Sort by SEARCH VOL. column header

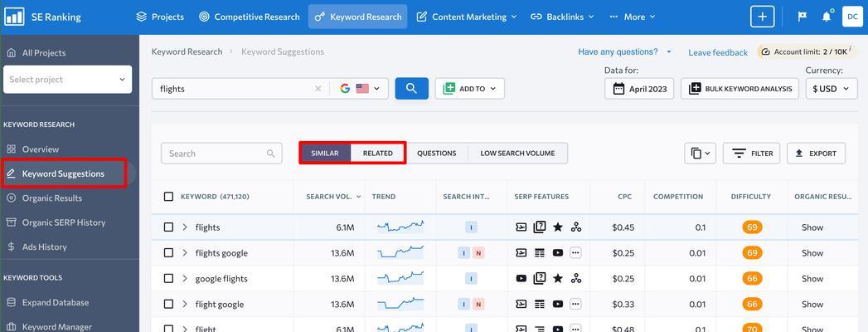pyautogui.click(x=334, y=196)
